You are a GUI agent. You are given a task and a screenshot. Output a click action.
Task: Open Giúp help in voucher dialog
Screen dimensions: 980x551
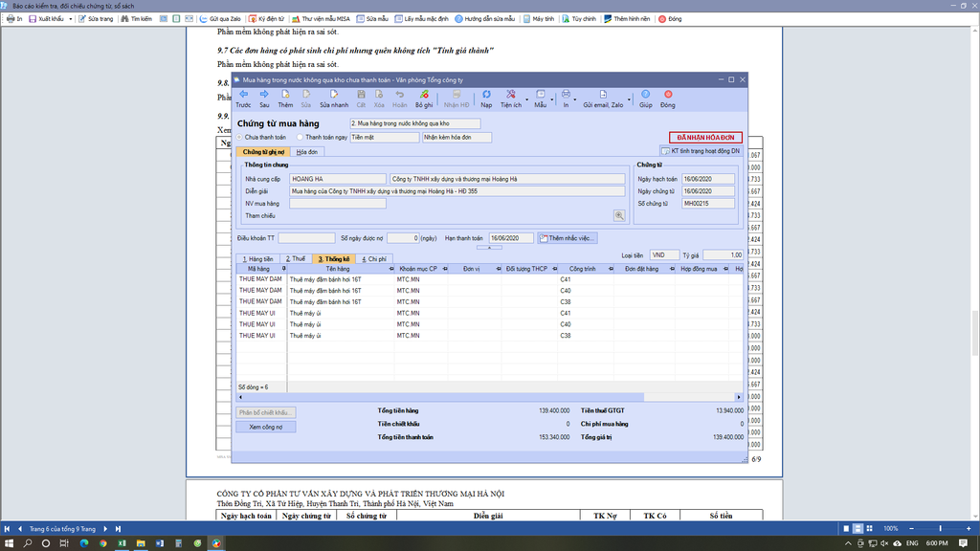tap(646, 99)
